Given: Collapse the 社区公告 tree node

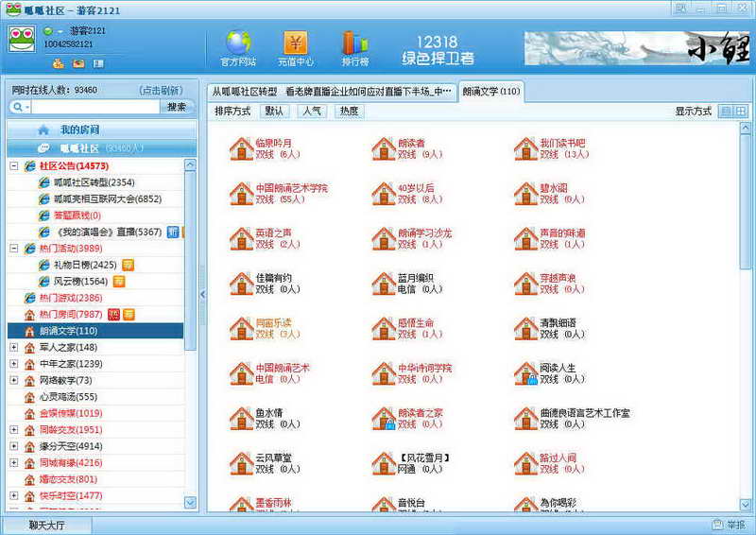Looking at the screenshot, I should (14, 166).
